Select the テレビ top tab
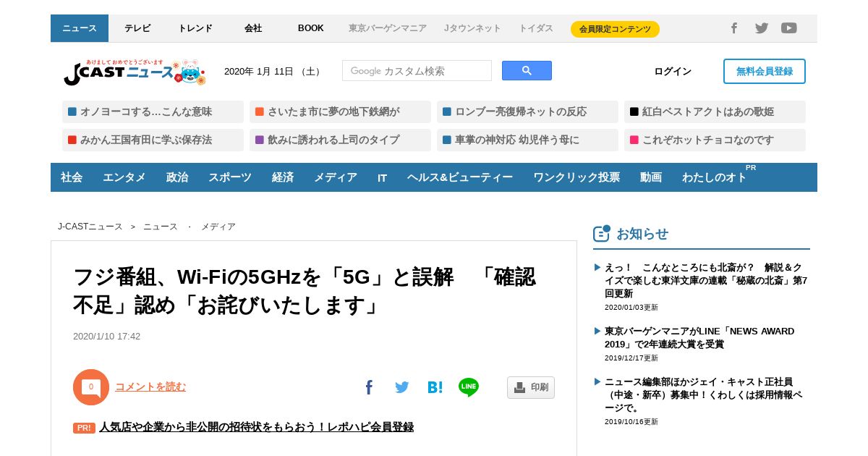This screenshot has width=868, height=456. pos(137,28)
